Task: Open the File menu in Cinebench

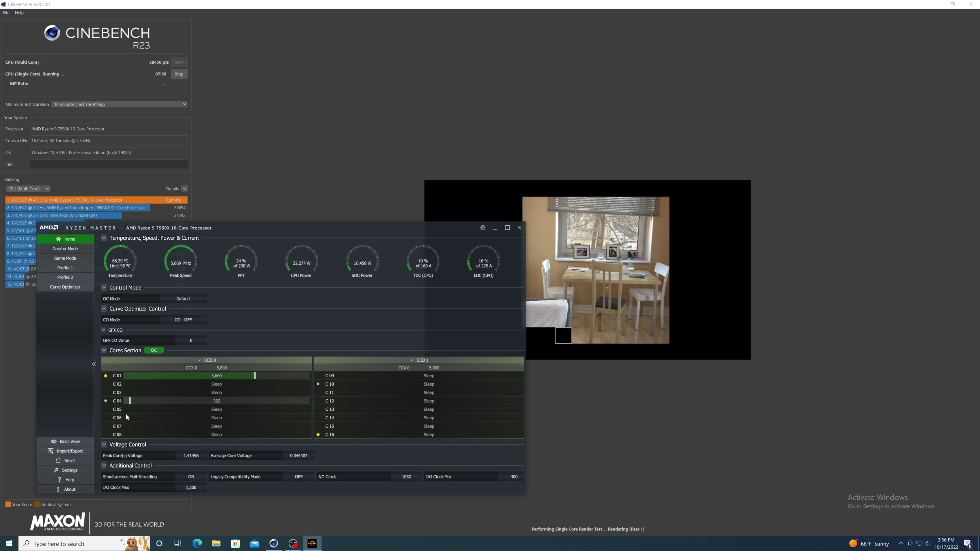Action: pos(6,12)
